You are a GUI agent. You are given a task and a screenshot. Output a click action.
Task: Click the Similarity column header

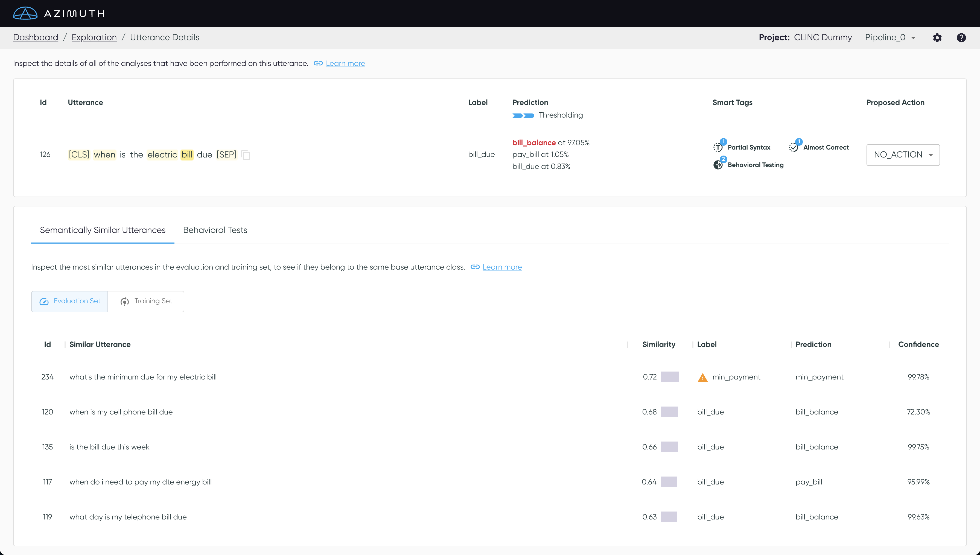pyautogui.click(x=659, y=344)
